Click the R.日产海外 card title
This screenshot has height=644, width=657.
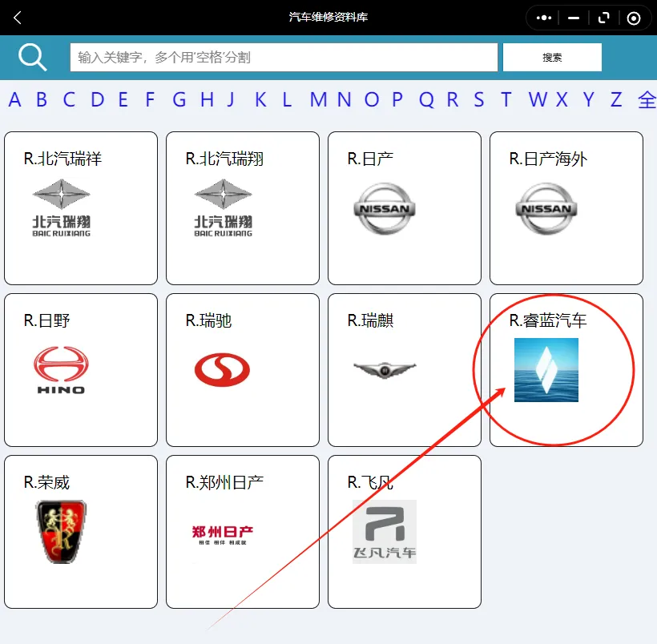click(x=548, y=159)
